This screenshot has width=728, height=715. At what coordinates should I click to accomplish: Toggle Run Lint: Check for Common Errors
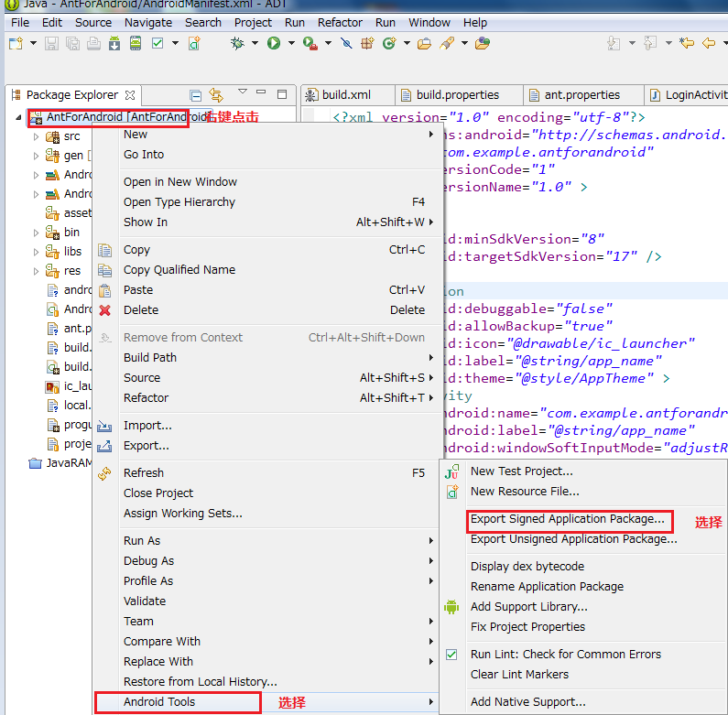[x=565, y=654]
